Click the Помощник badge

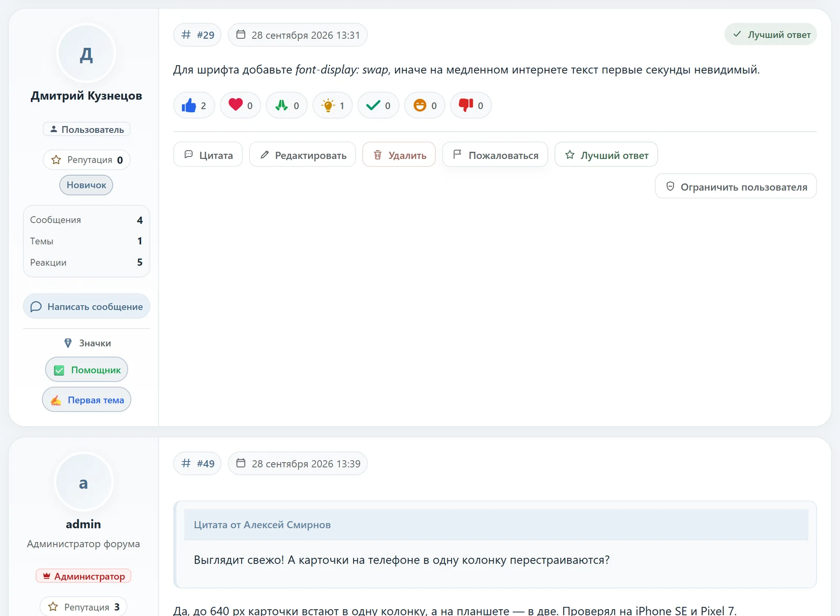(87, 370)
